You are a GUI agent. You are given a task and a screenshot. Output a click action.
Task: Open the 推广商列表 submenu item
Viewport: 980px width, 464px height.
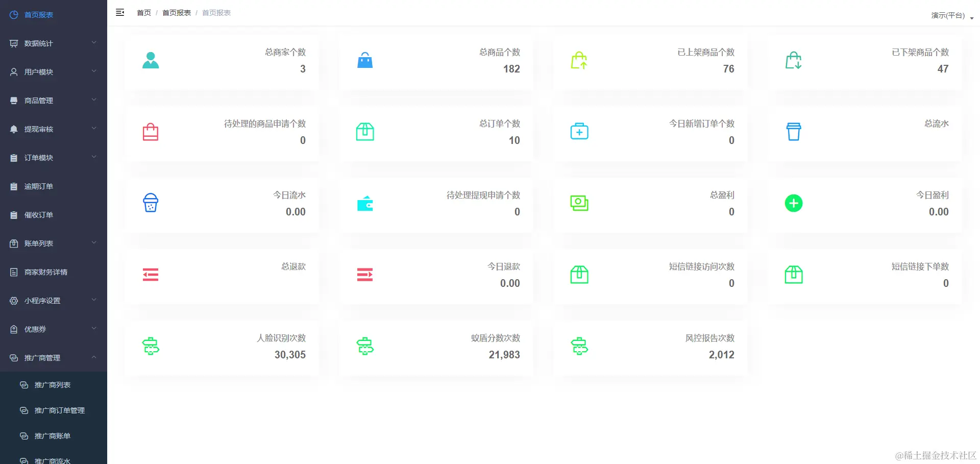[54, 385]
